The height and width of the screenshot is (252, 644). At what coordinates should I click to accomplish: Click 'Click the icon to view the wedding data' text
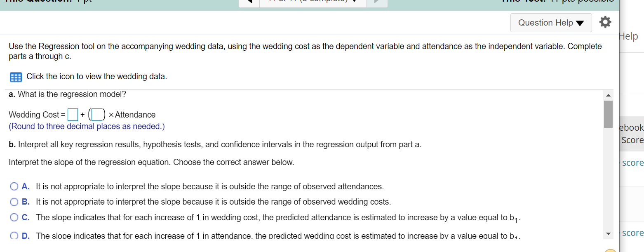coord(97,76)
